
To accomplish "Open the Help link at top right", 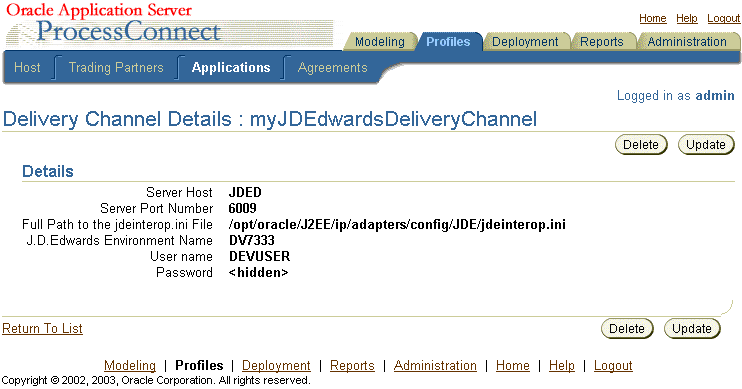I will pyautogui.click(x=687, y=18).
